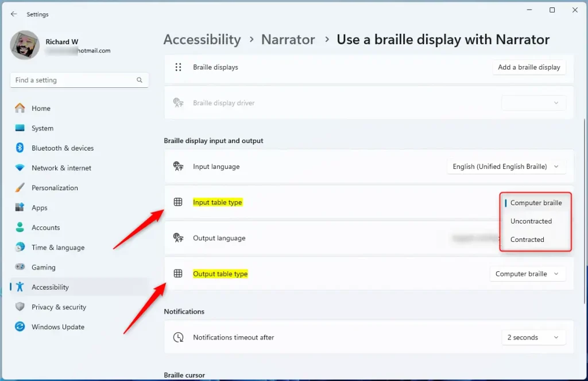588x381 pixels.
Task: Click the Accounts person icon
Action: tap(20, 227)
